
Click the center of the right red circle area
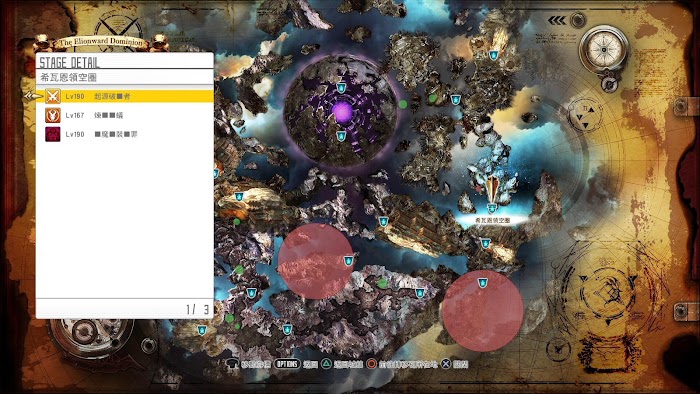click(x=483, y=311)
